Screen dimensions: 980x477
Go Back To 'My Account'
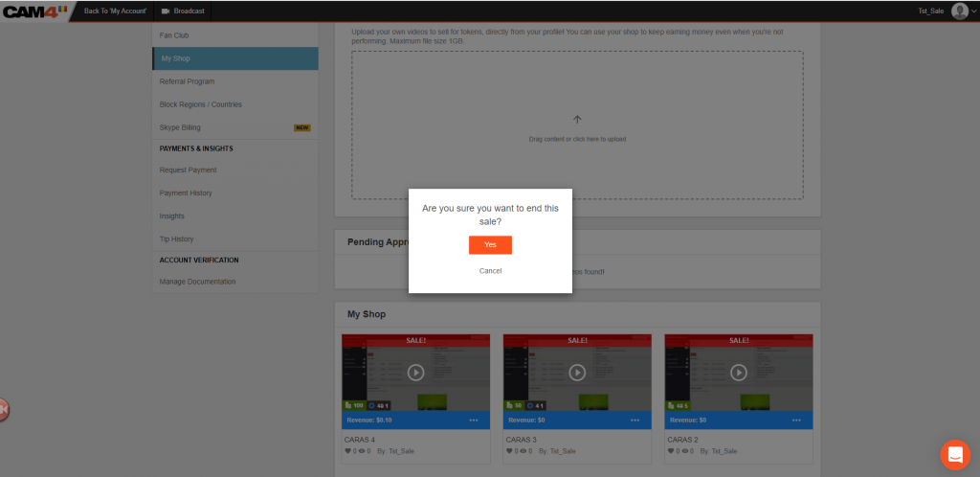115,11
